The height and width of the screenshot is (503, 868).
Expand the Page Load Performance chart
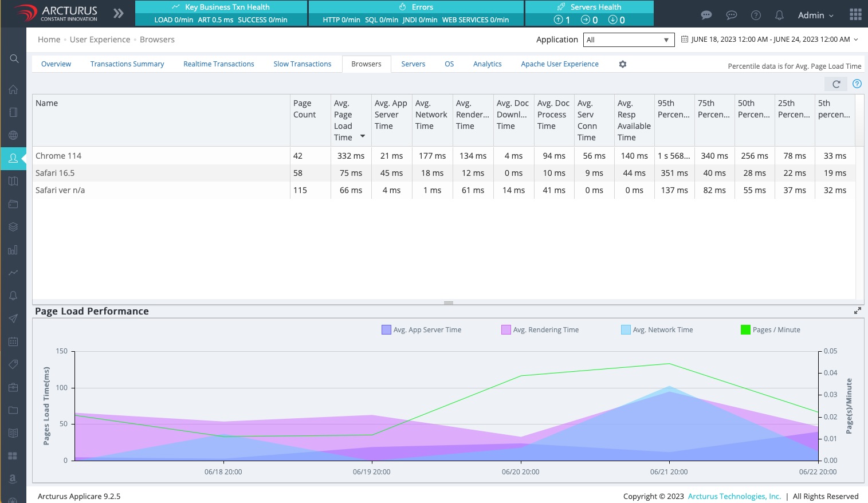coord(857,311)
